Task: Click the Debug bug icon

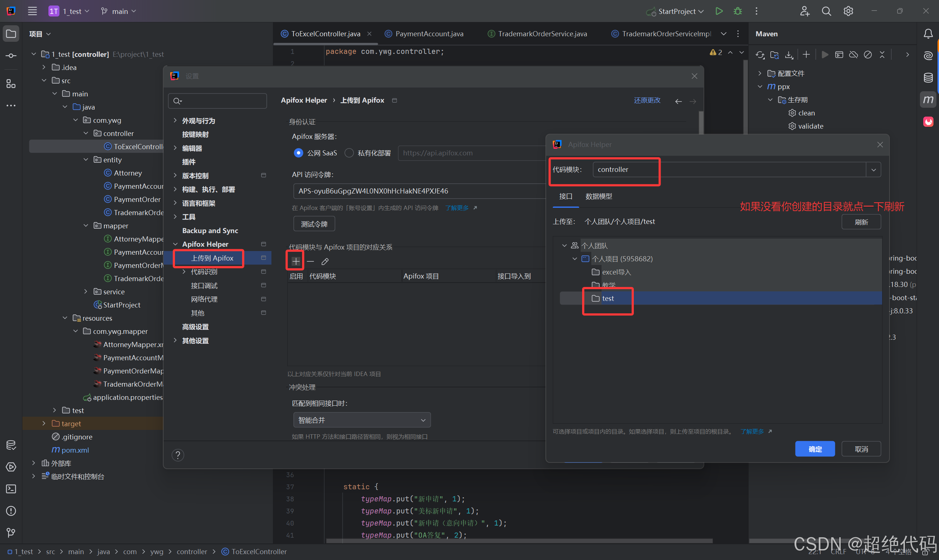Action: [737, 11]
